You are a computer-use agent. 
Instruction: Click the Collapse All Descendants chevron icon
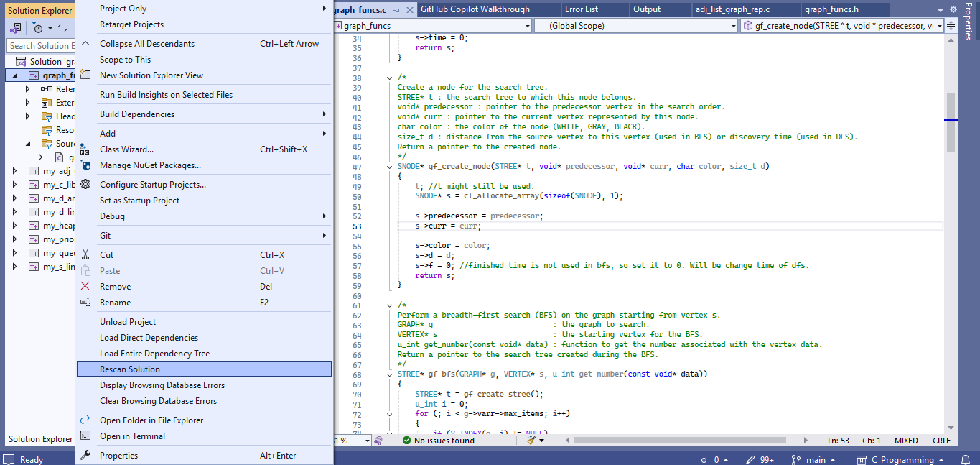tap(85, 44)
